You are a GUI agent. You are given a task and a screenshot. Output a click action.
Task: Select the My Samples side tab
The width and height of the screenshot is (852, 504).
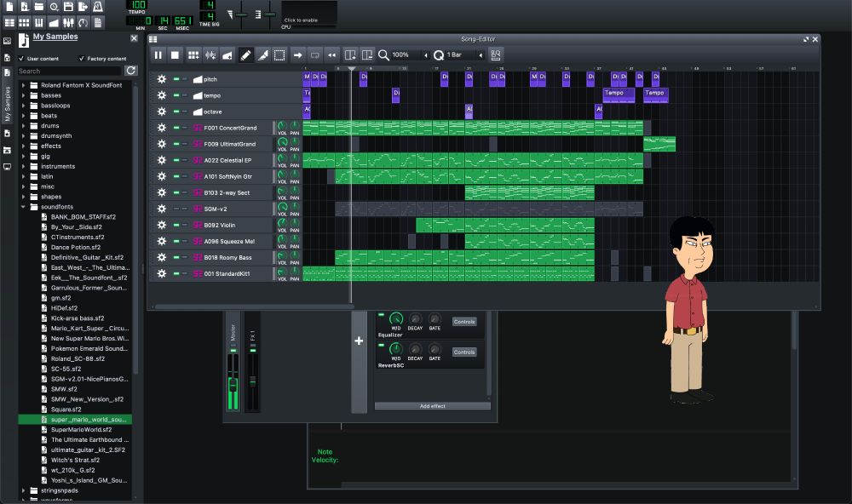pyautogui.click(x=7, y=97)
